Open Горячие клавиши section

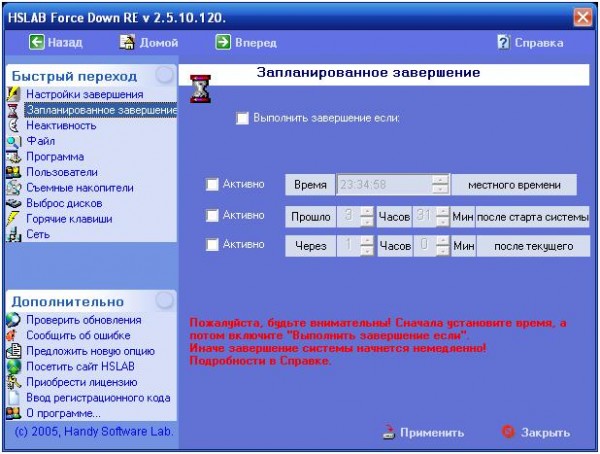pyautogui.click(x=69, y=219)
